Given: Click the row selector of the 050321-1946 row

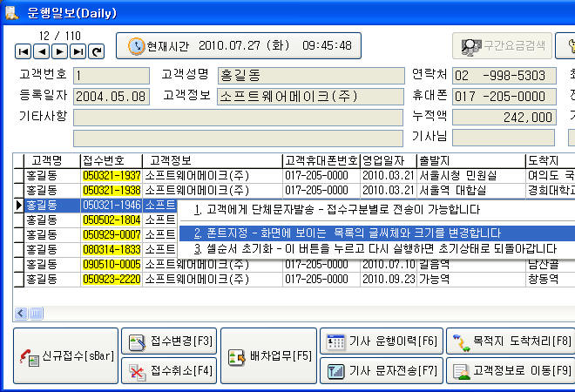Looking at the screenshot, I should point(18,206).
